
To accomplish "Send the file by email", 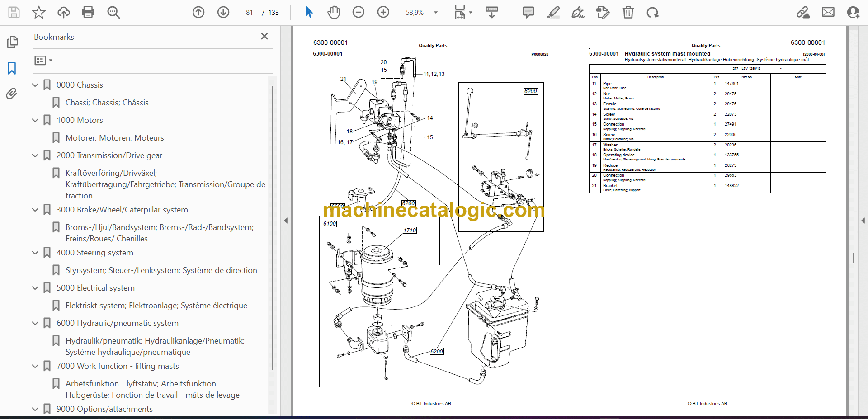I will click(x=828, y=12).
